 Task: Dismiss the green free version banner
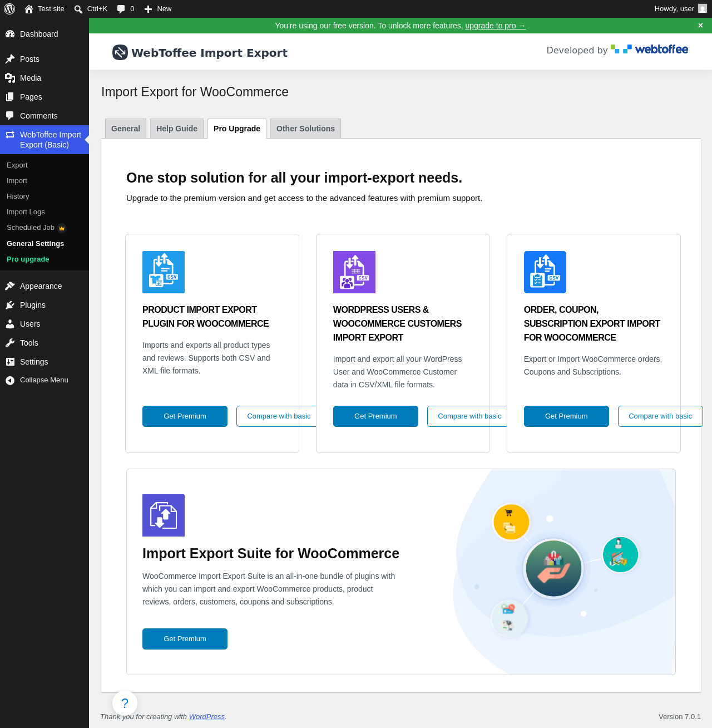tap(700, 26)
